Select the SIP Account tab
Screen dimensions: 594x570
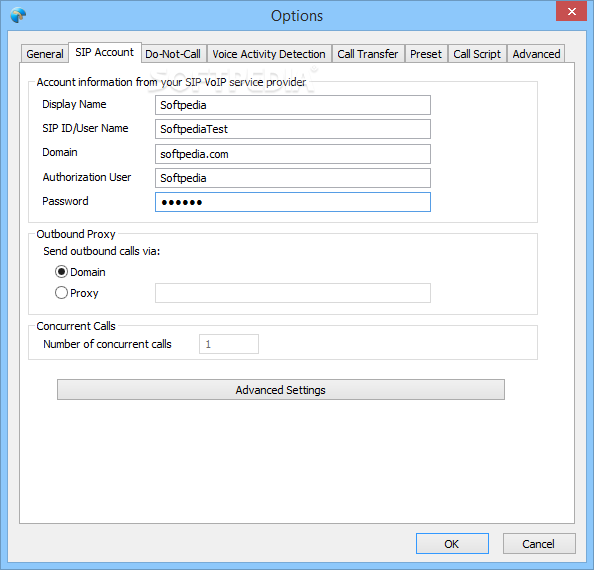pyautogui.click(x=105, y=52)
